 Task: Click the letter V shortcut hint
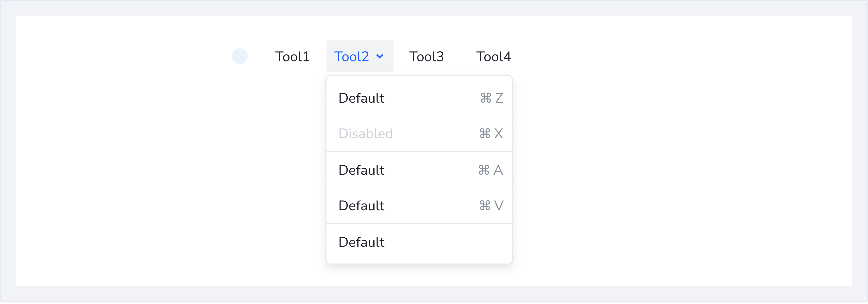[499, 206]
